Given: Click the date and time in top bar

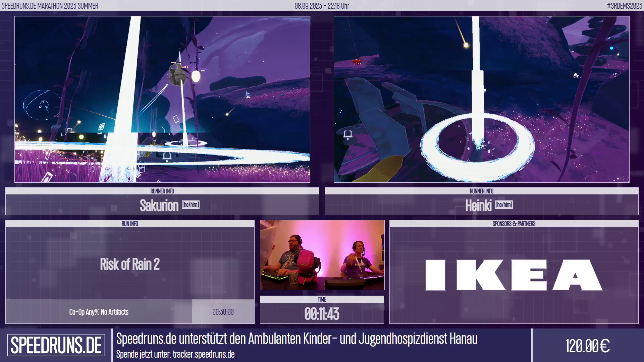Looking at the screenshot, I should 322,6.
